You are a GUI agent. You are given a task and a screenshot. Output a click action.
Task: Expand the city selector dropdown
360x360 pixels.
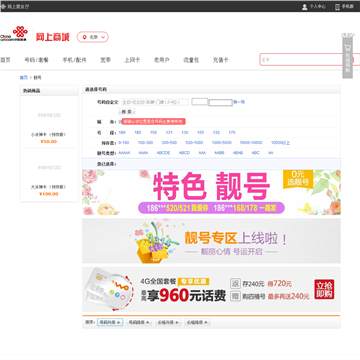[93, 37]
